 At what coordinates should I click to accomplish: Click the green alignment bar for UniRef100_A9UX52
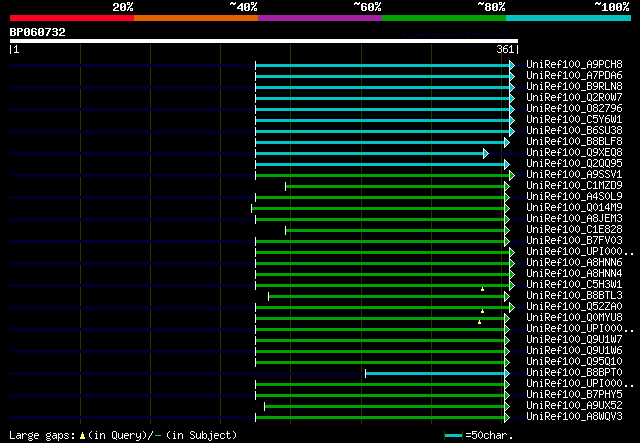384,407
